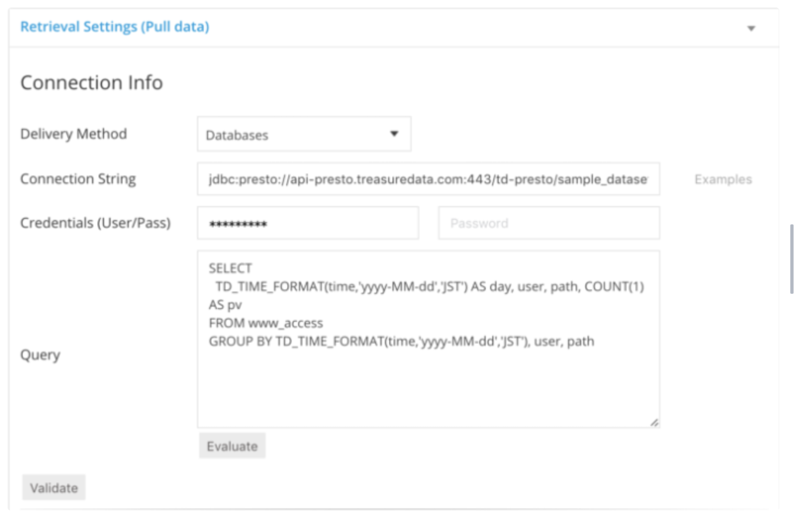Click the vertical scrollbar thumb
This screenshot has width=812, height=529.
coord(792,259)
